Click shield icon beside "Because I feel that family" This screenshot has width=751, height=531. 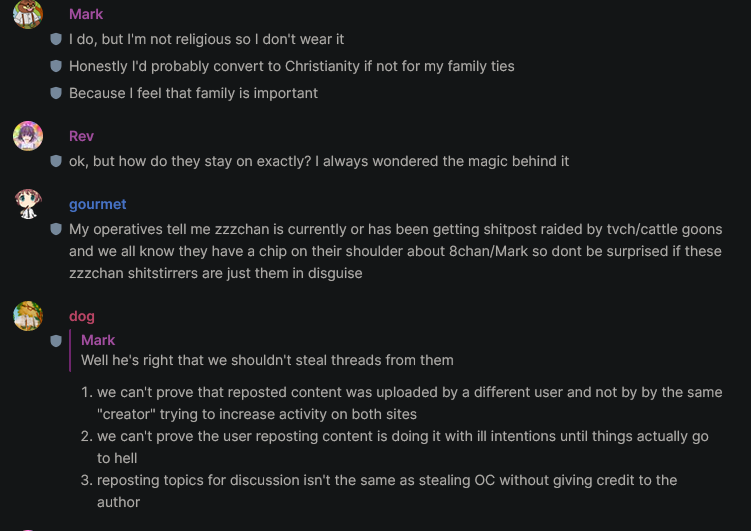[x=56, y=93]
